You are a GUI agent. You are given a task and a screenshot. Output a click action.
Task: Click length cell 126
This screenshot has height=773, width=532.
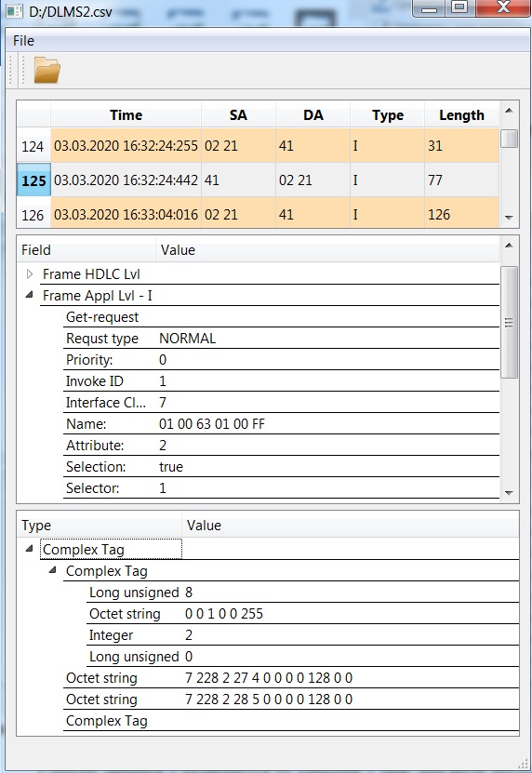[461, 214]
